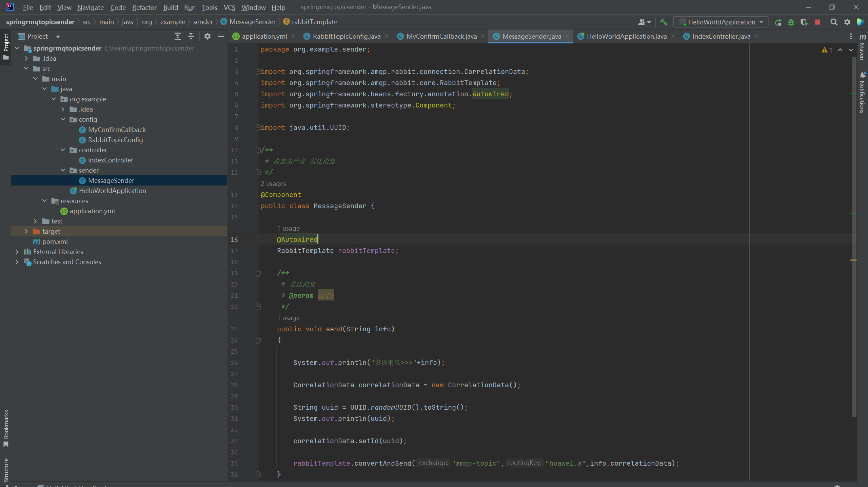The height and width of the screenshot is (487, 868).
Task: Open Search Everywhere magnifier icon
Action: coord(834,22)
